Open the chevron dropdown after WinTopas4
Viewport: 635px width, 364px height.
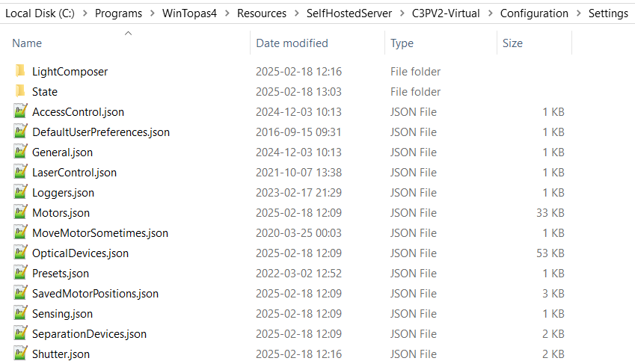click(x=227, y=13)
